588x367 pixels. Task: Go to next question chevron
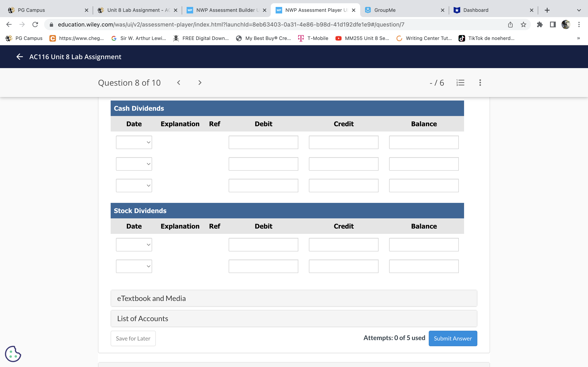click(x=200, y=83)
